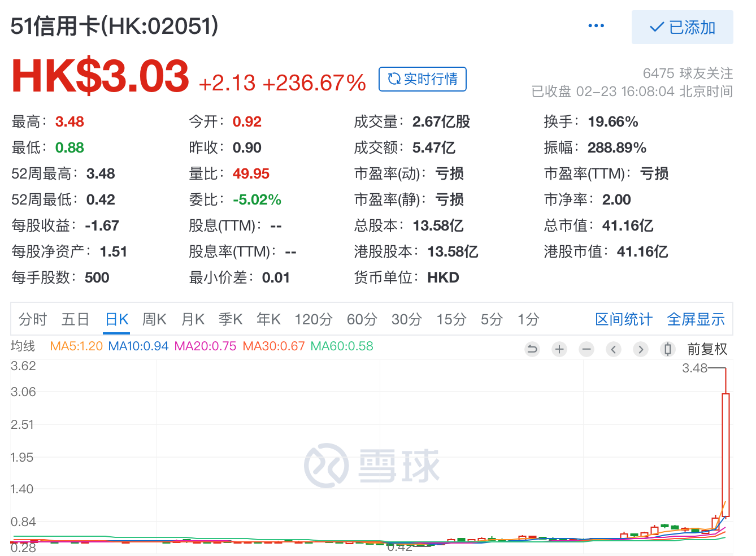Click the 货币单位 value HKD

(x=443, y=277)
